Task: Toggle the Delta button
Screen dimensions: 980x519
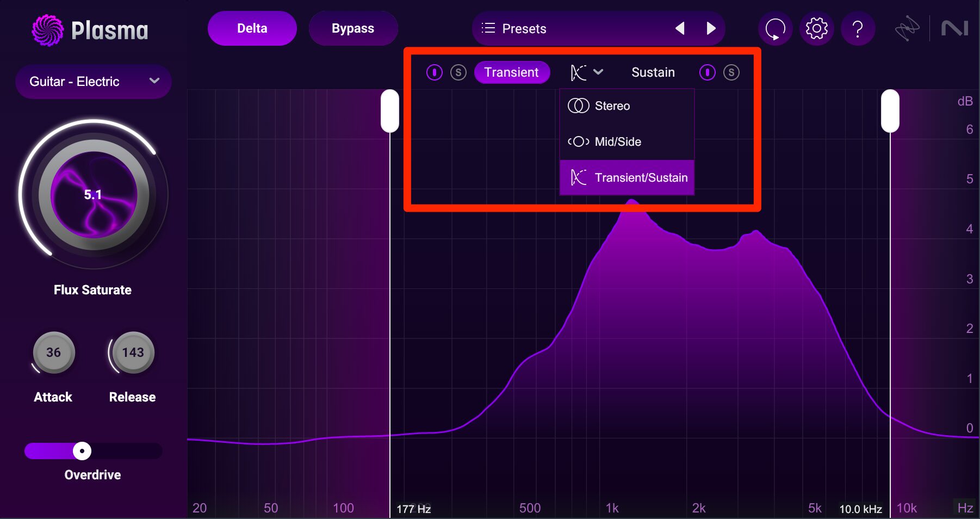Action: coord(252,28)
